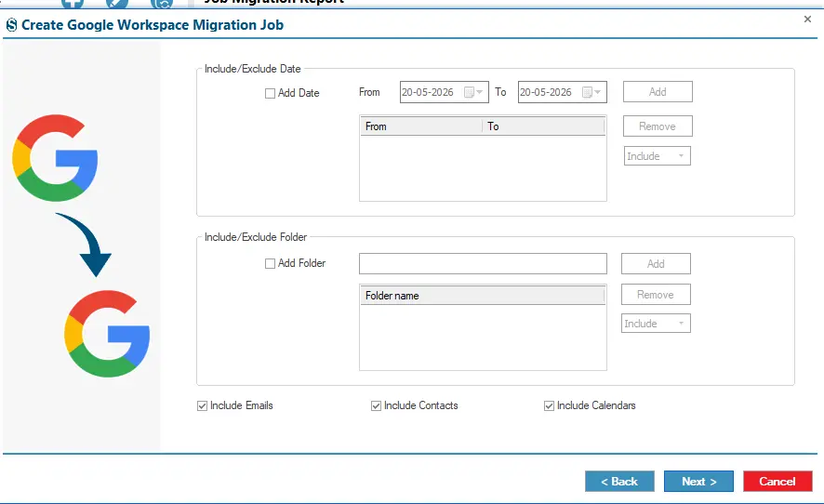Screen dimensions: 824x504
Task: Click the empty date range list
Action: 483,167
